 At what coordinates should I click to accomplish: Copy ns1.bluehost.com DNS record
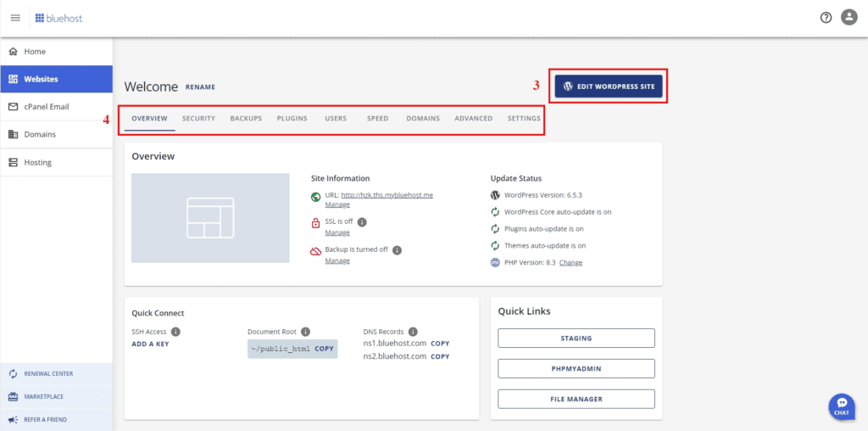point(440,344)
